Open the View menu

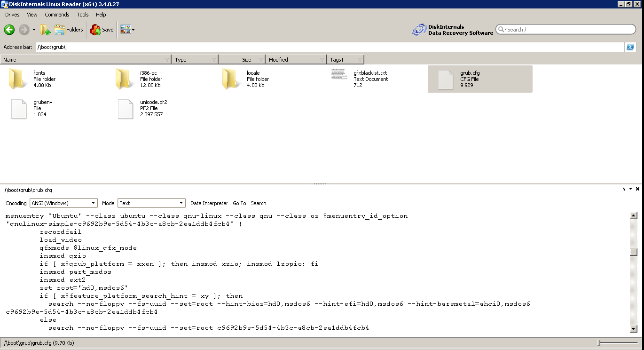coord(32,15)
